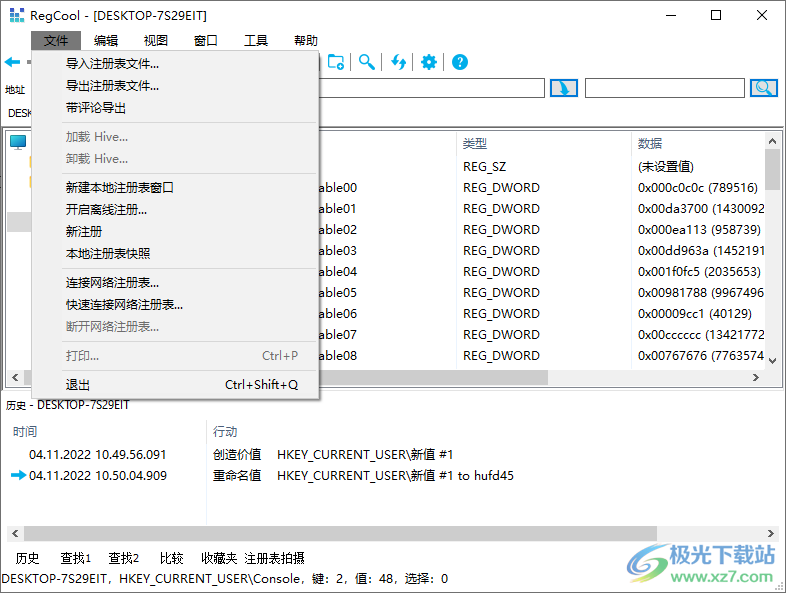786x593 pixels.
Task: Switch to the 历史 bottom tab
Action: [x=27, y=558]
